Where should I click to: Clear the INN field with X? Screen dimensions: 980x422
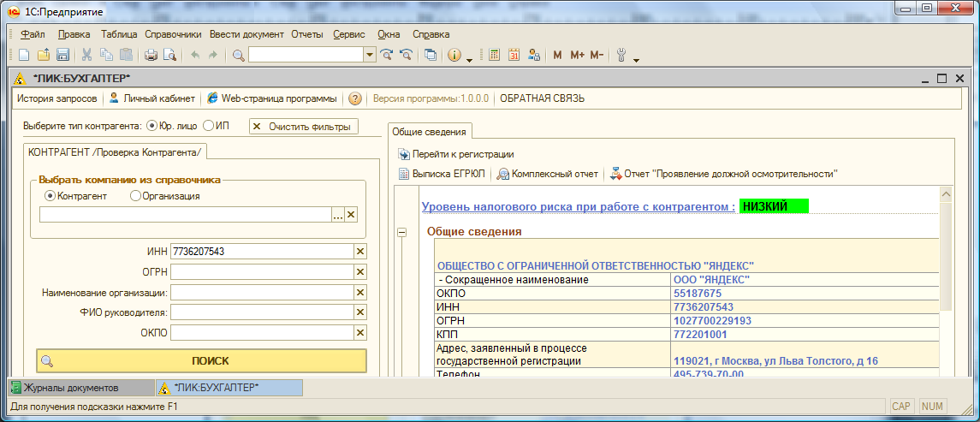pos(360,252)
